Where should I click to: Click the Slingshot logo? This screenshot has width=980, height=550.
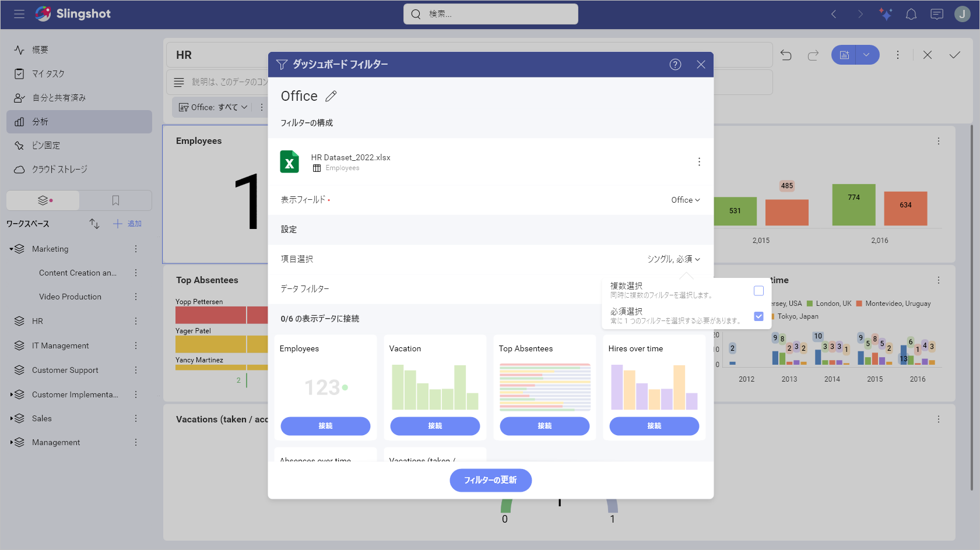click(73, 14)
